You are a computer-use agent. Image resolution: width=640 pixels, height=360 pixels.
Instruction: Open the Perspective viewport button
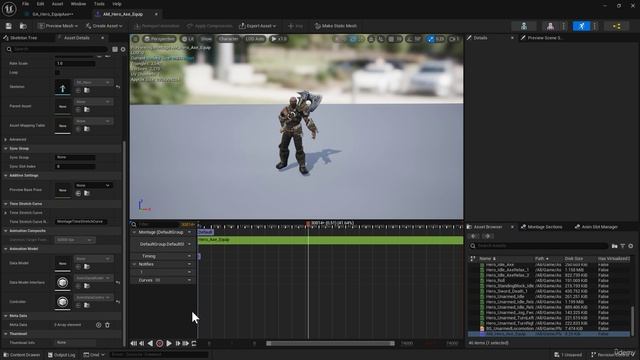click(x=160, y=39)
